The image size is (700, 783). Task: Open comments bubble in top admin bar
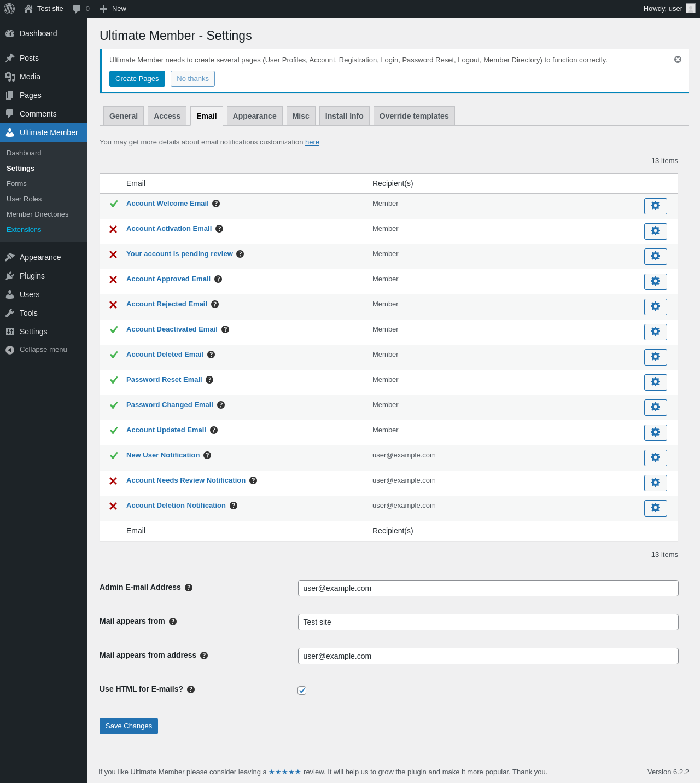(81, 9)
